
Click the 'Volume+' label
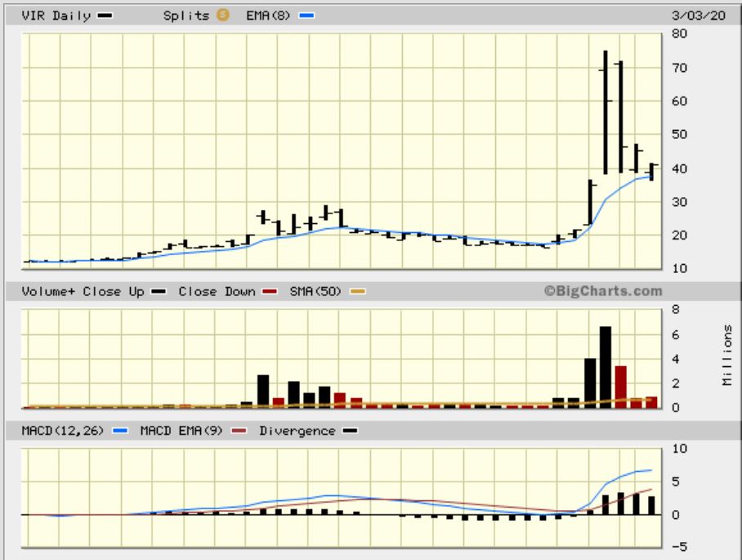tap(48, 292)
